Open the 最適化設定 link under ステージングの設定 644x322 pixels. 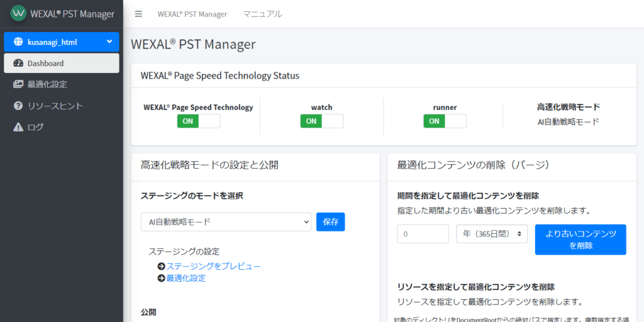click(186, 279)
